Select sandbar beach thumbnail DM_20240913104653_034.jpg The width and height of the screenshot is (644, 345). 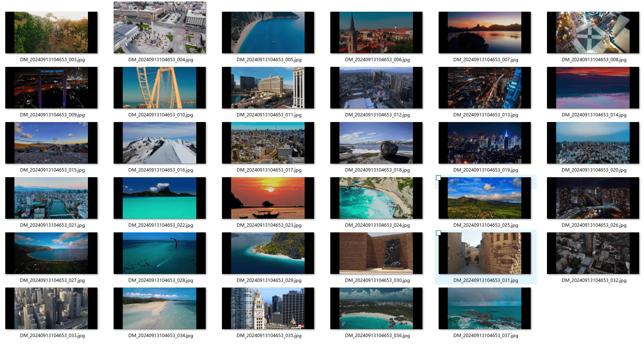(160, 308)
